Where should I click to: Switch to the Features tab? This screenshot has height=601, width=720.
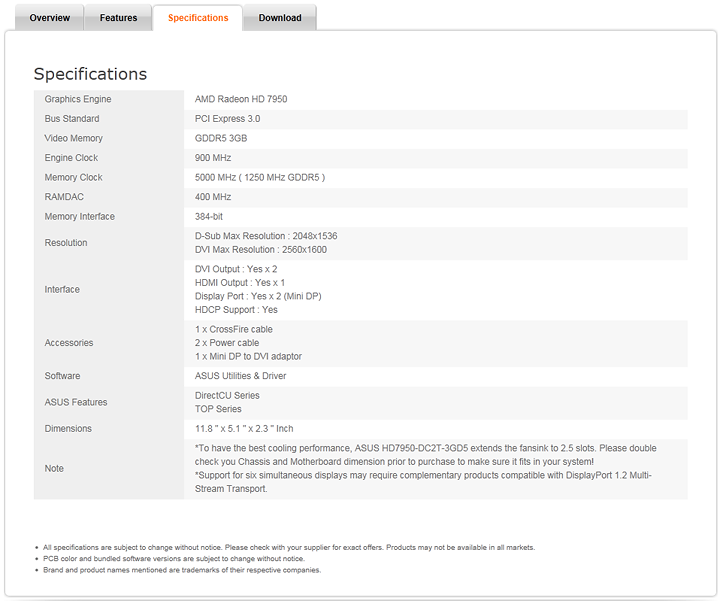(x=118, y=18)
